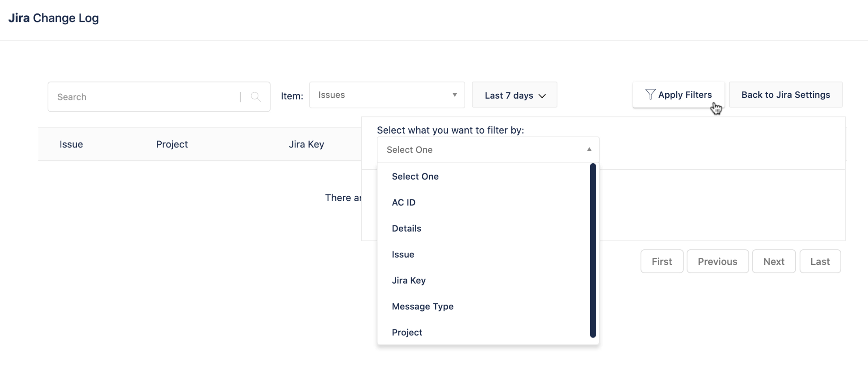The width and height of the screenshot is (868, 368).
Task: Click the Item: label
Action: 292,96
